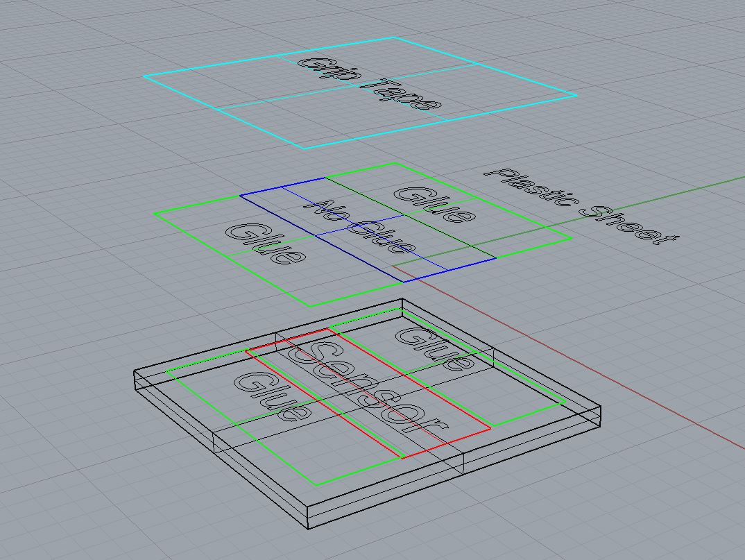
Task: Select lower-left "Glue" text on plastic sheet layer
Action: tap(266, 242)
